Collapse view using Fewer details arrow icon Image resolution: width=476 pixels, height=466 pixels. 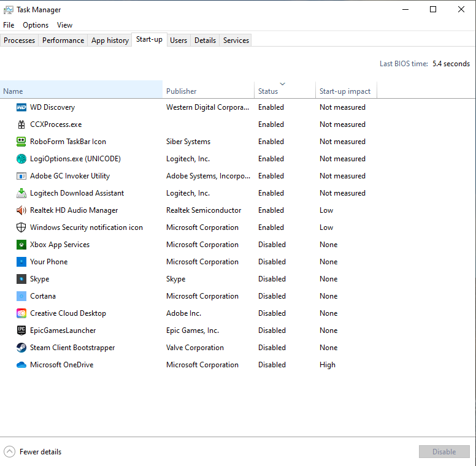(9, 452)
